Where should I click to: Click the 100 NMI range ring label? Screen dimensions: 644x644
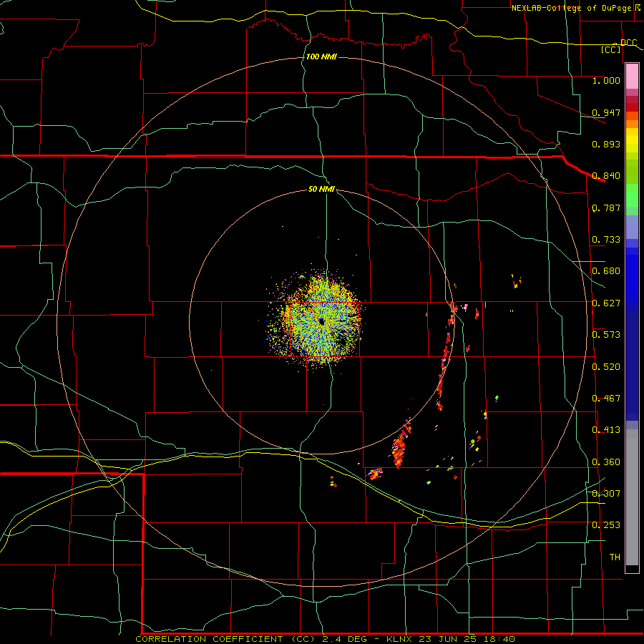point(321,57)
